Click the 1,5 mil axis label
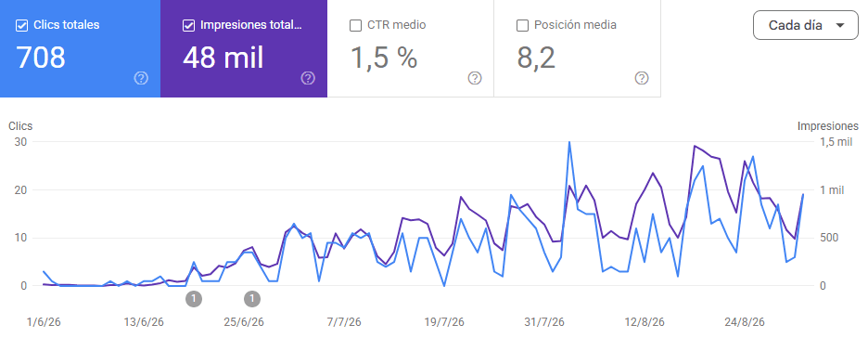The image size is (868, 351). click(836, 142)
